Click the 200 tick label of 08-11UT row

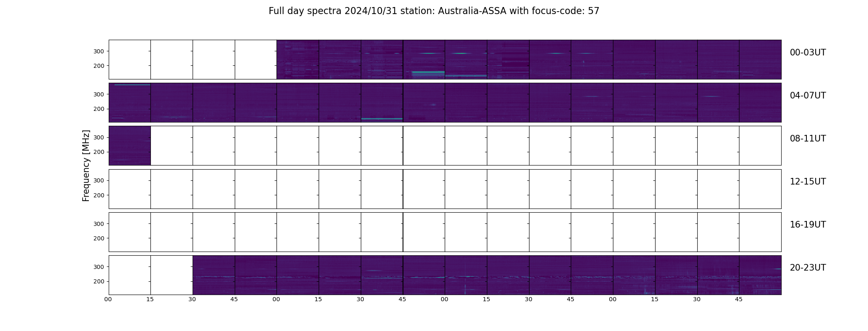pos(99,152)
